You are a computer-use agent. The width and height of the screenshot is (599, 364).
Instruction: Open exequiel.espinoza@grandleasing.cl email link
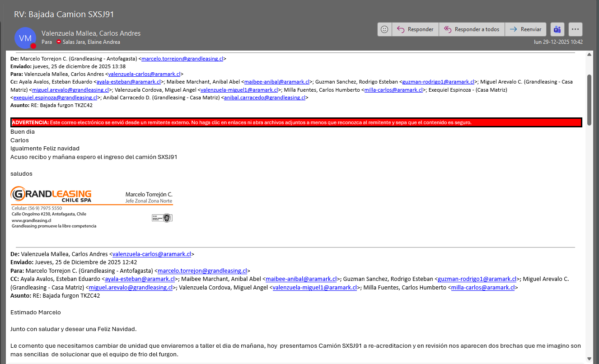point(55,98)
